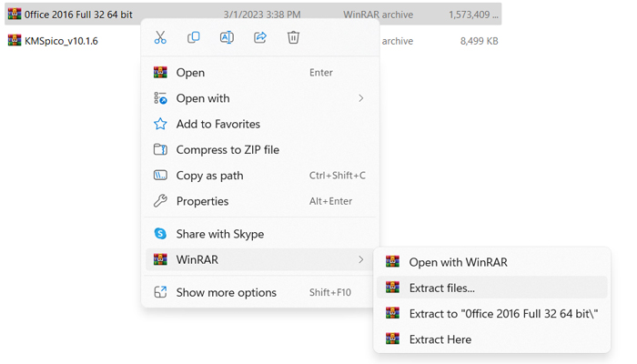The height and width of the screenshot is (364, 637).
Task: Select the 0ffice 2016 Full 32 64 bit file
Action: point(77,15)
